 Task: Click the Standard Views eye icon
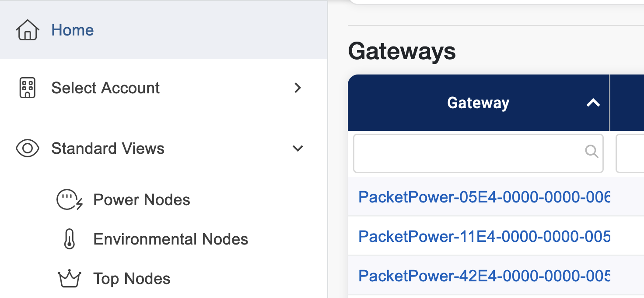click(x=27, y=149)
